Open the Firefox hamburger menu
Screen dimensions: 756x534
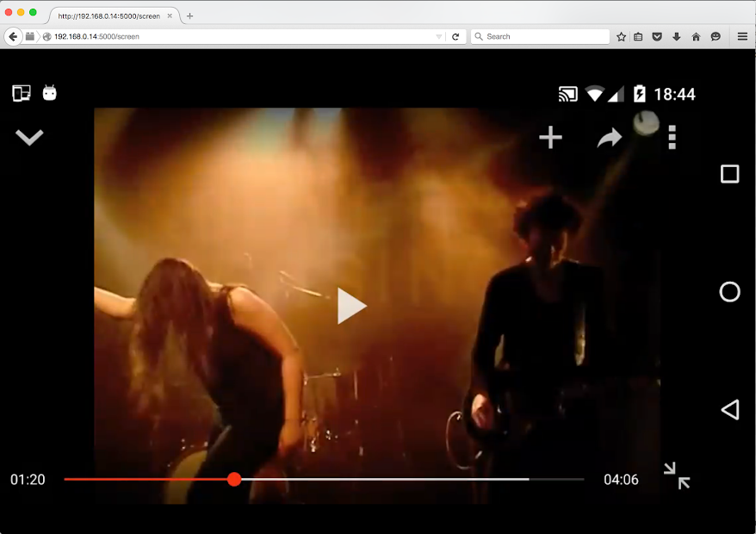click(741, 36)
